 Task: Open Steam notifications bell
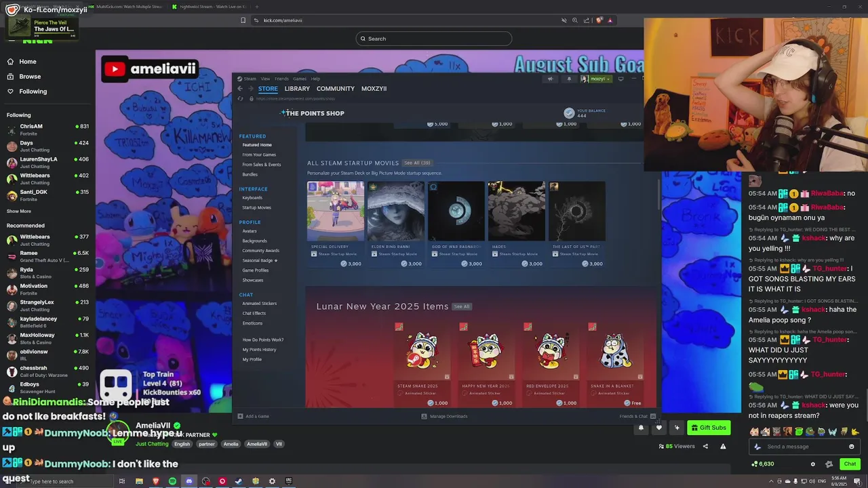click(569, 79)
